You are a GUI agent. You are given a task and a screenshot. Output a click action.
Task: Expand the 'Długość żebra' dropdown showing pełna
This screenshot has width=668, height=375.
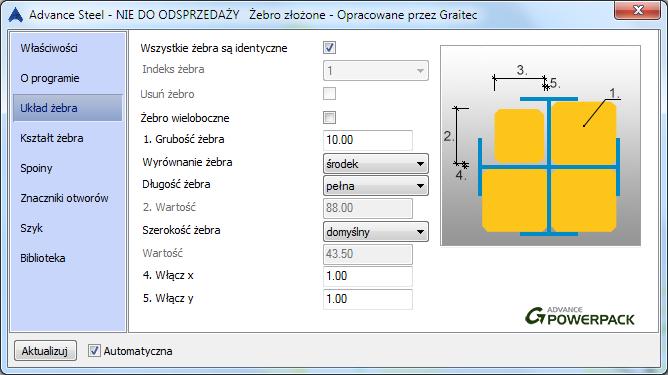[376, 186]
